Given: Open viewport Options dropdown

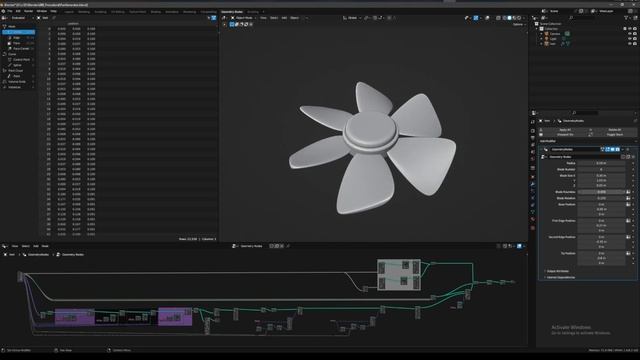Looking at the screenshot, I should [x=519, y=24].
